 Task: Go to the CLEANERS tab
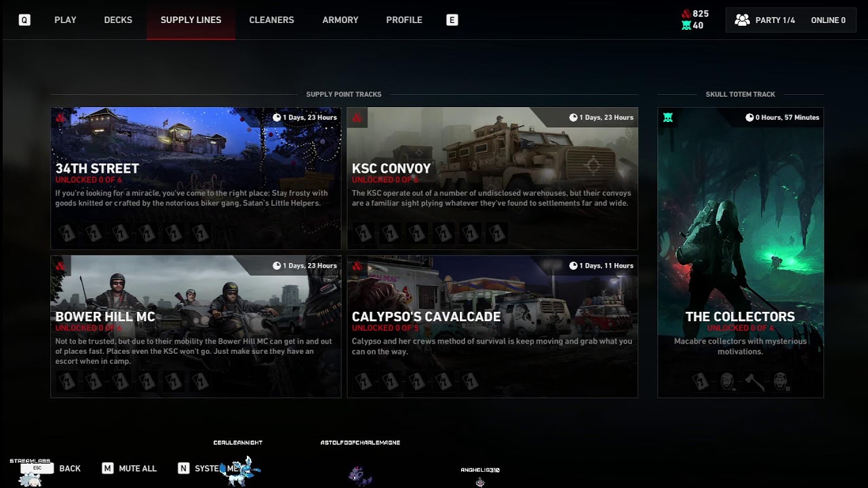pos(271,20)
